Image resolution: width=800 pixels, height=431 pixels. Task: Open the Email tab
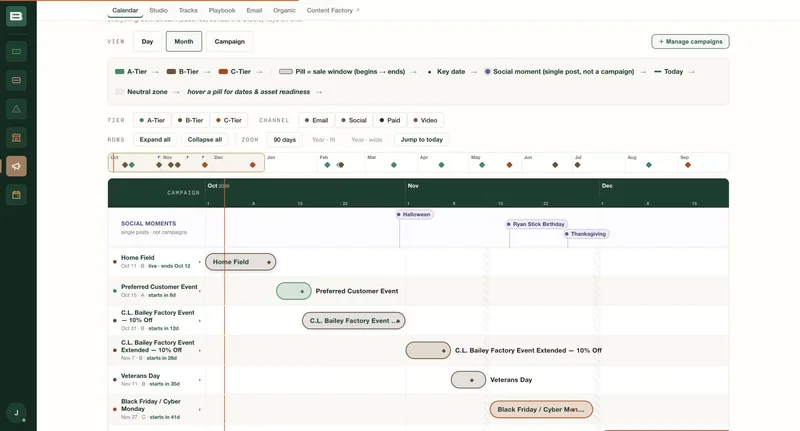(254, 10)
